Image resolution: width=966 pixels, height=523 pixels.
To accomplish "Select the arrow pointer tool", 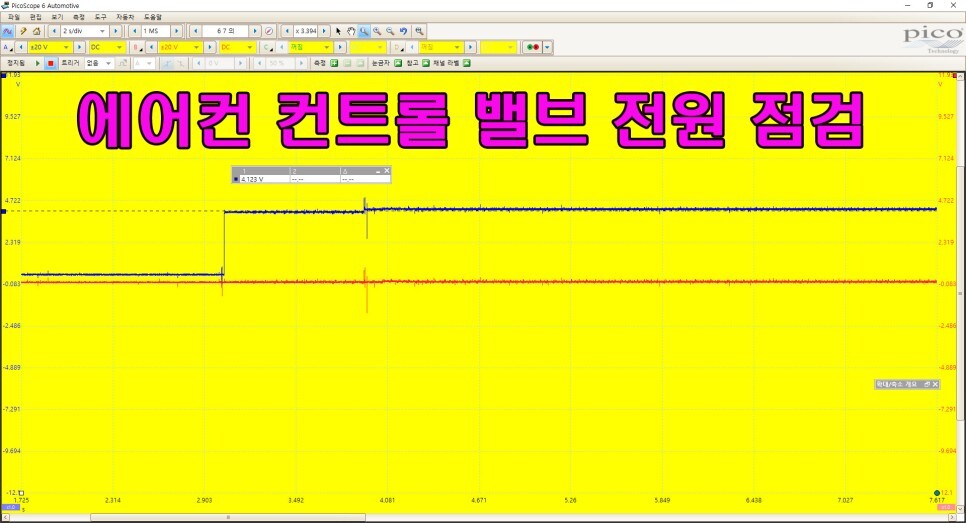I will [338, 31].
